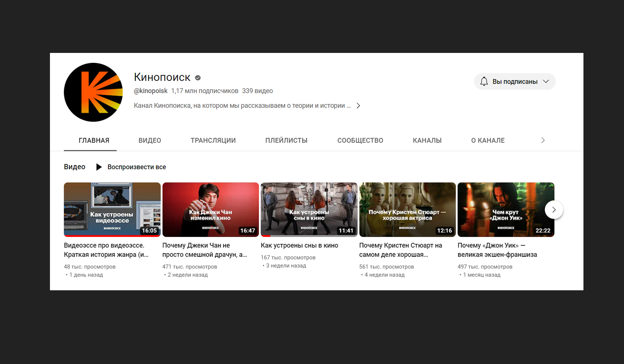Click the @kinopoisk channel handle
The width and height of the screenshot is (624, 364).
150,91
